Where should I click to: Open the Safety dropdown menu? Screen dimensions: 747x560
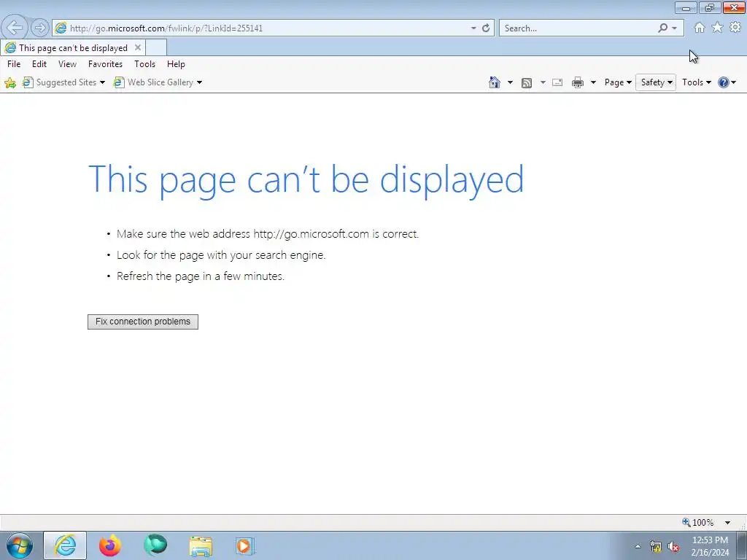(x=656, y=82)
